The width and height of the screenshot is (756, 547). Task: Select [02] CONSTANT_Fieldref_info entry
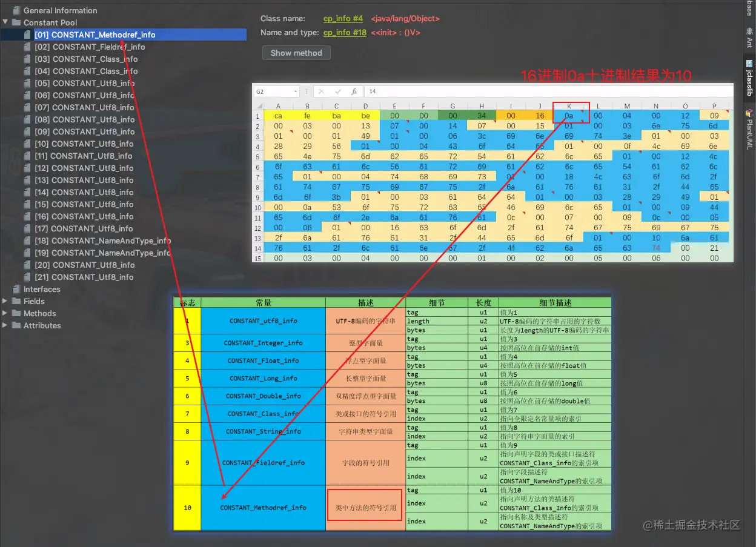(x=90, y=47)
